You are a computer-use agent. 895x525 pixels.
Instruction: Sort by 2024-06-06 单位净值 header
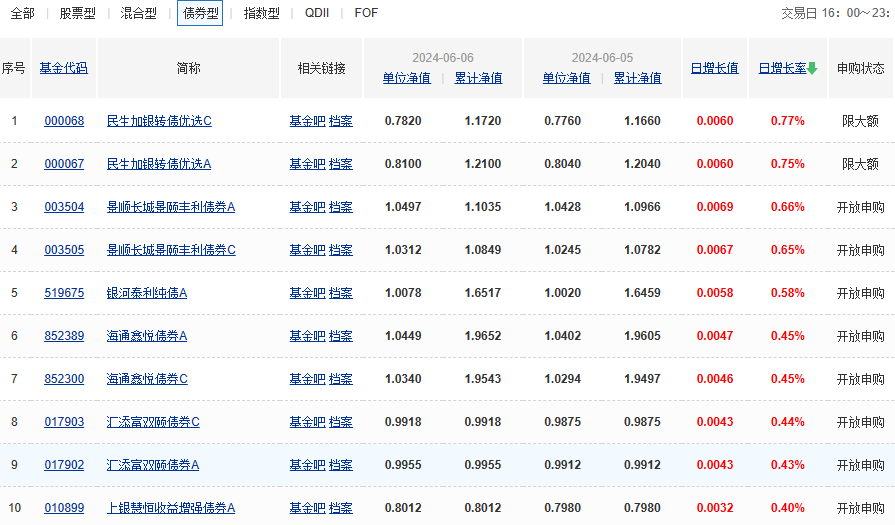406,78
